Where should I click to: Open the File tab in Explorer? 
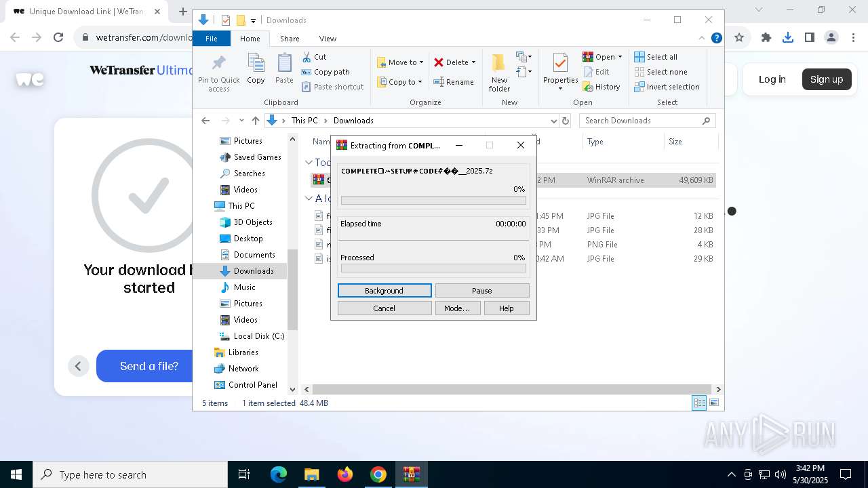coord(212,39)
